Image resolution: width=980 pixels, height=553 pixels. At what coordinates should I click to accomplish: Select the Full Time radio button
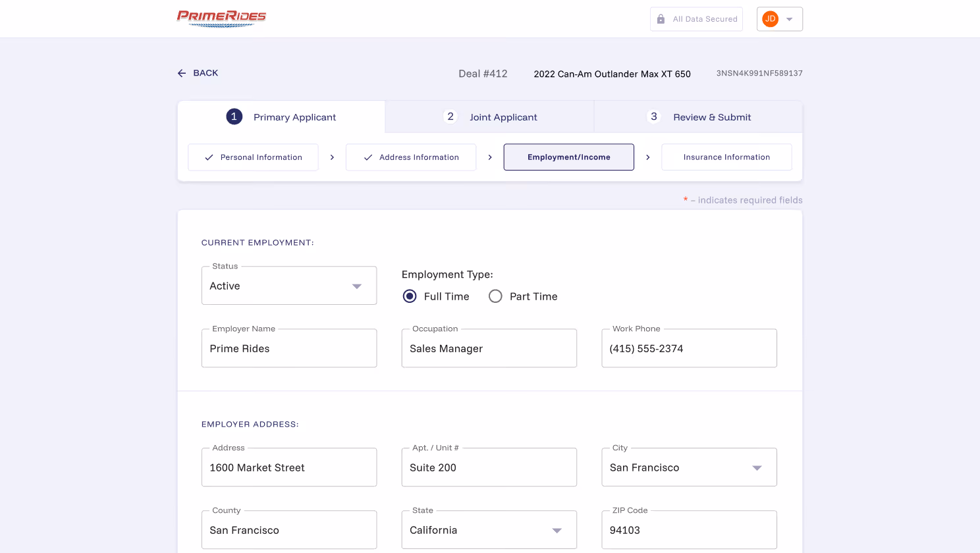click(410, 296)
